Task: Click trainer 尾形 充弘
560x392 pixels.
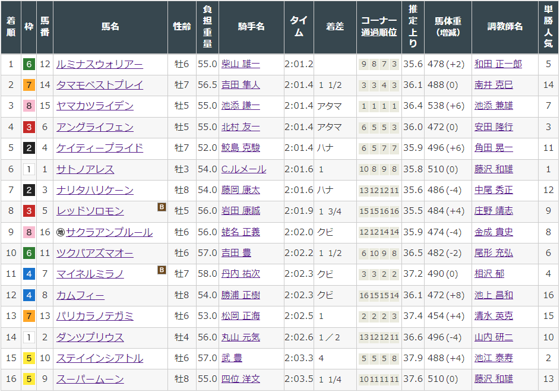Action: 493,253
